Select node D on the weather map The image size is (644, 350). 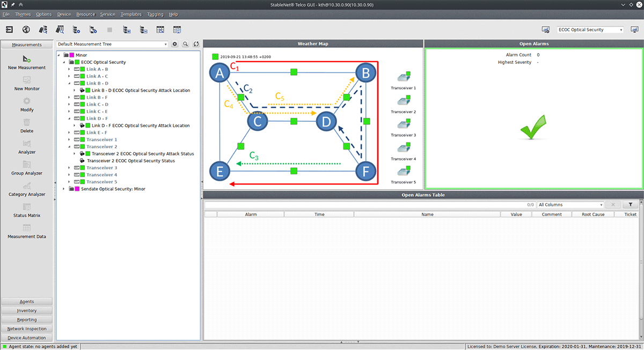pos(326,122)
